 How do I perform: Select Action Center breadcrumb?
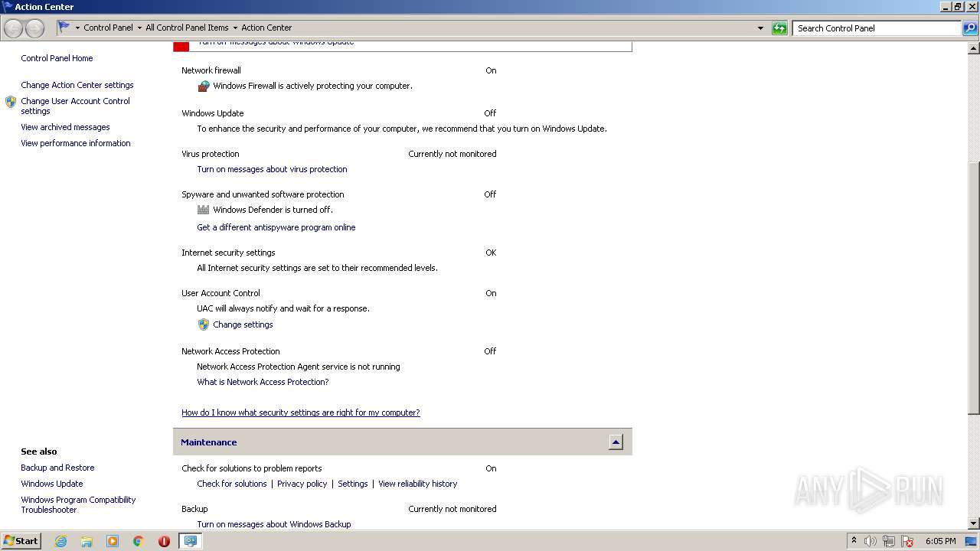(x=266, y=28)
